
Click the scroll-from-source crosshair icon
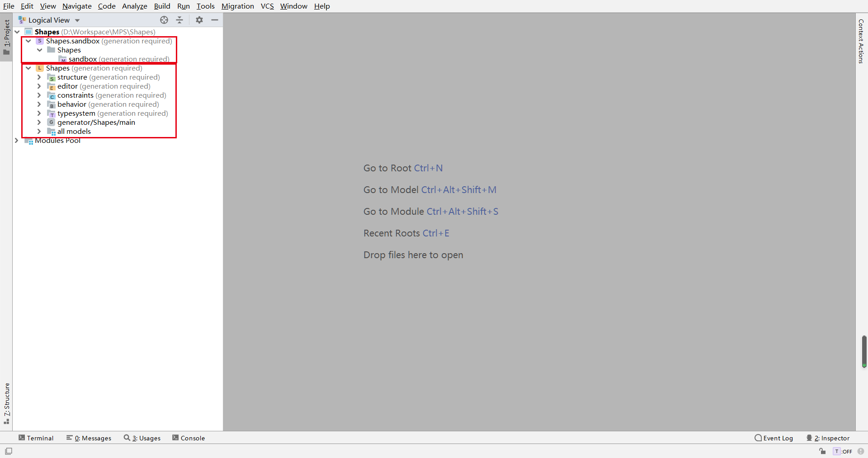164,20
